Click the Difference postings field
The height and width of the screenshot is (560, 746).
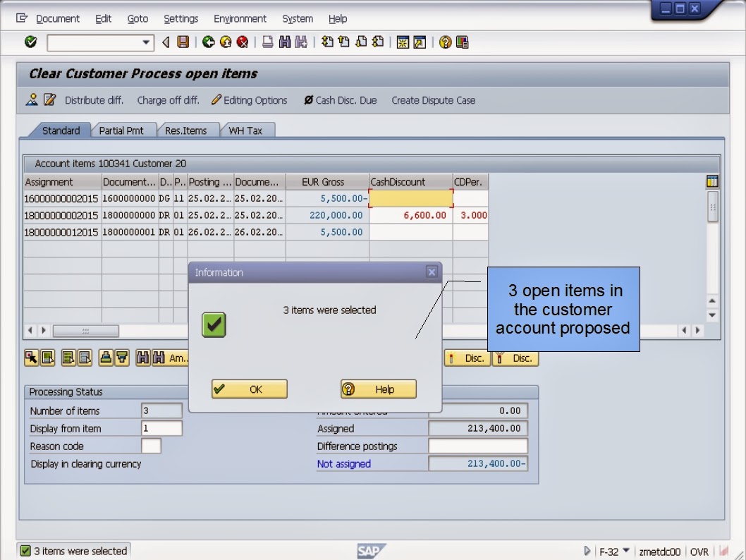tap(477, 446)
